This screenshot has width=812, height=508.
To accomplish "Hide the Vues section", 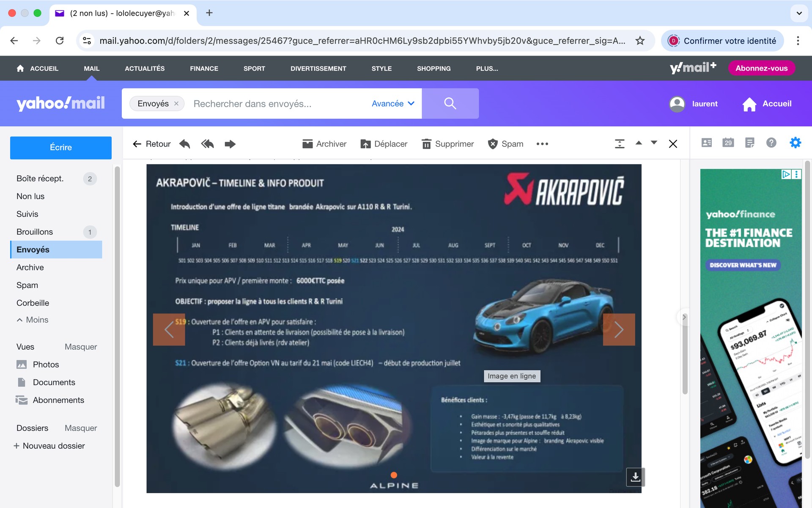I will (x=81, y=347).
